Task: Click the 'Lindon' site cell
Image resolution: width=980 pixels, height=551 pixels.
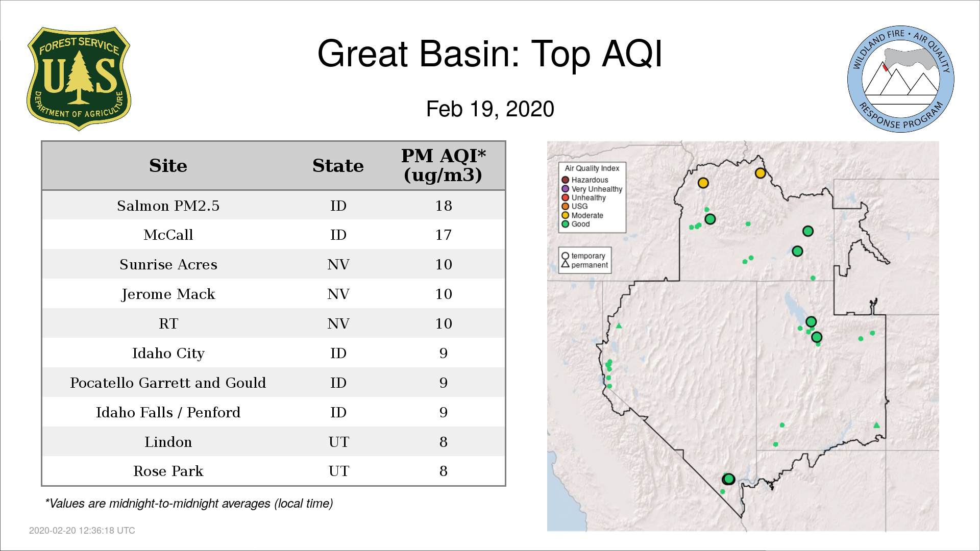Action: coord(168,442)
